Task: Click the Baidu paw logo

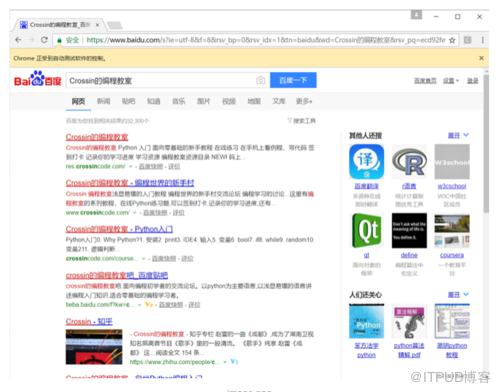Action: [x=37, y=78]
